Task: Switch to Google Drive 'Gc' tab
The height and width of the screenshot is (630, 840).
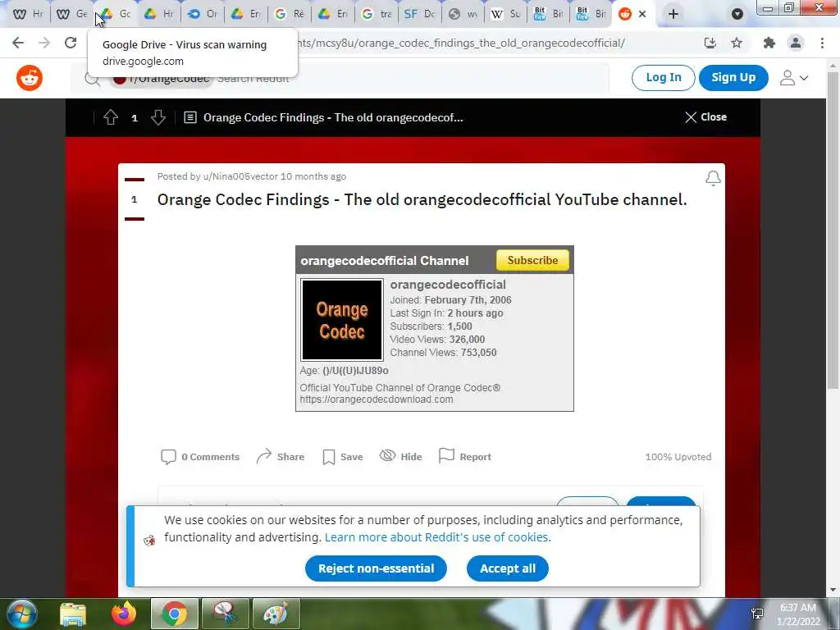Action: click(116, 14)
